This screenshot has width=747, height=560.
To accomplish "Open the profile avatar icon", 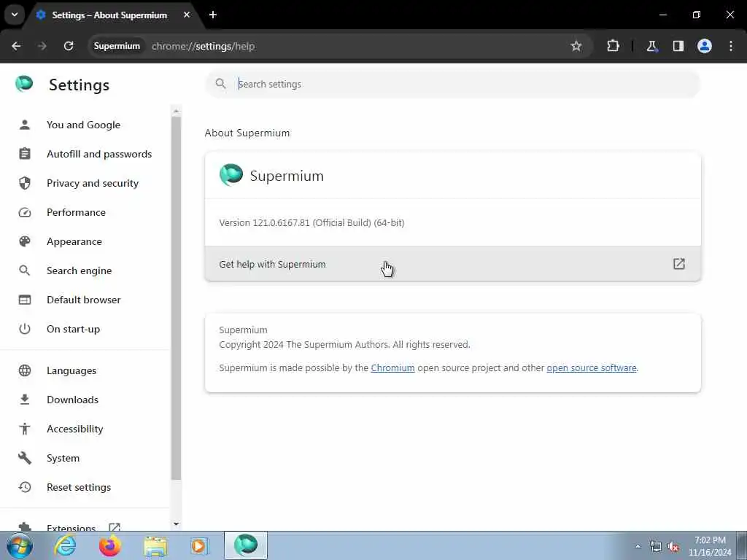I will (x=705, y=46).
